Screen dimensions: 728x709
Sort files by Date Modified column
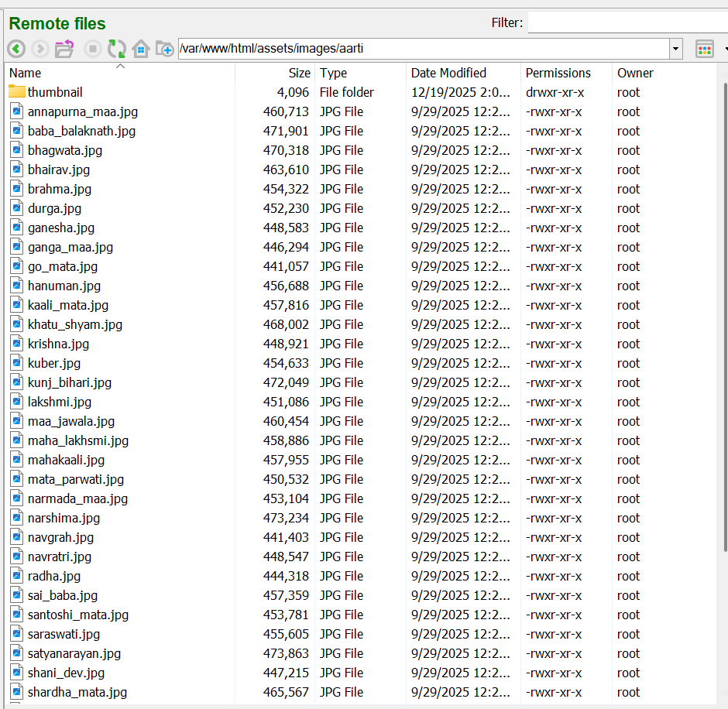463,73
